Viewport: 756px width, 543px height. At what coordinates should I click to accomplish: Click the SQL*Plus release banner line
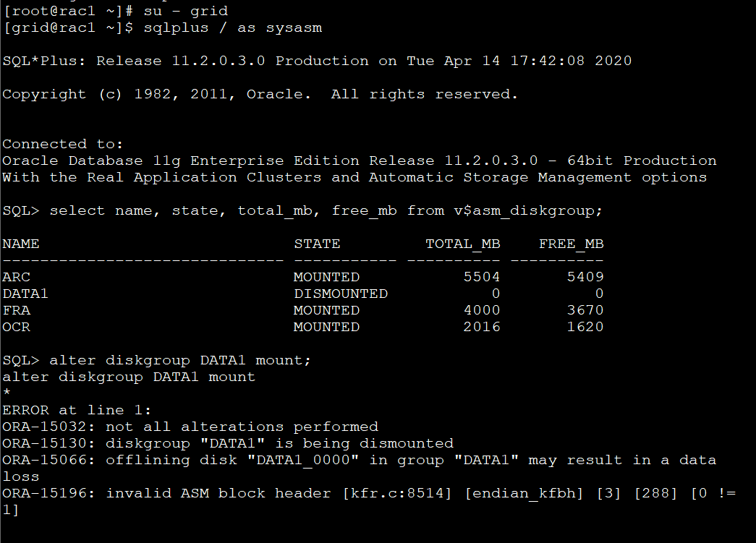(x=317, y=61)
